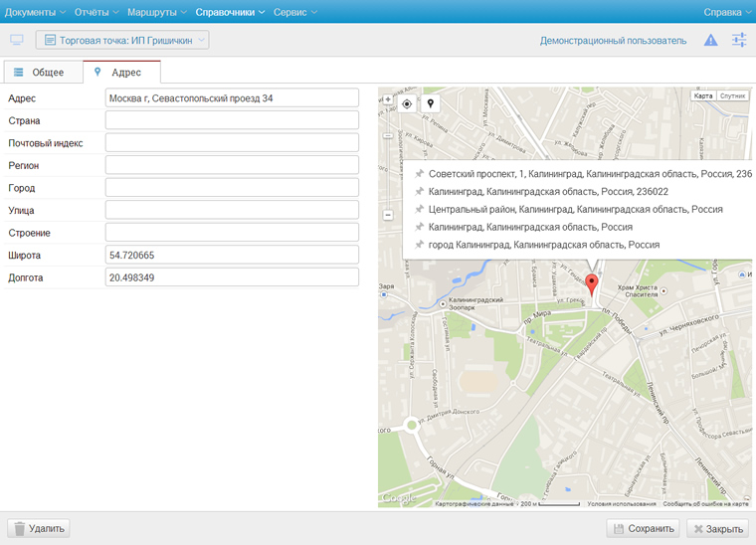
Task: Open the Документы menu
Action: pyautogui.click(x=35, y=12)
